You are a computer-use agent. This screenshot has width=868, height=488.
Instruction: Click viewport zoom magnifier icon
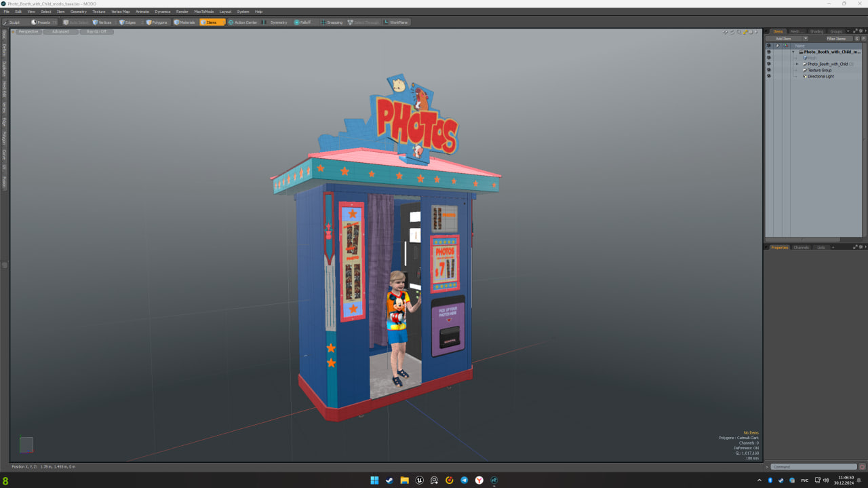738,32
